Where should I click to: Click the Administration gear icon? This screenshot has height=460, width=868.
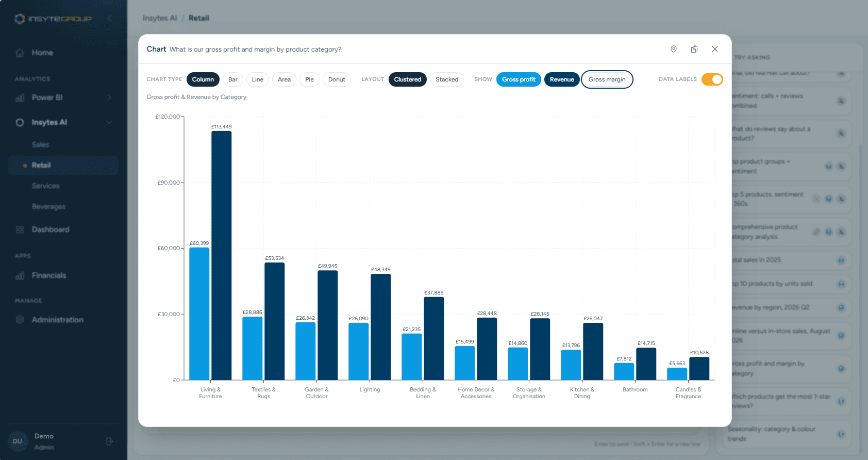pyautogui.click(x=20, y=320)
